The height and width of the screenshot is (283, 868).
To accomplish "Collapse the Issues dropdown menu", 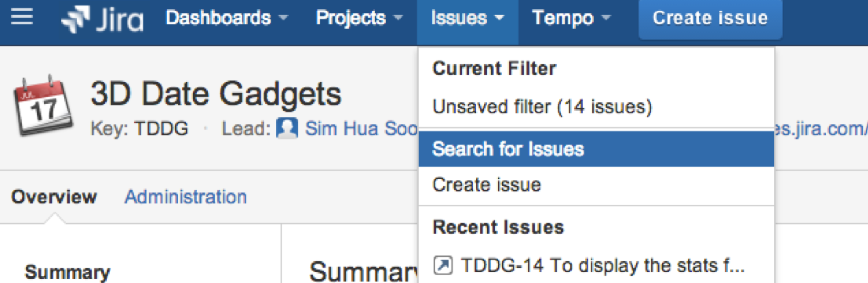I will (467, 18).
